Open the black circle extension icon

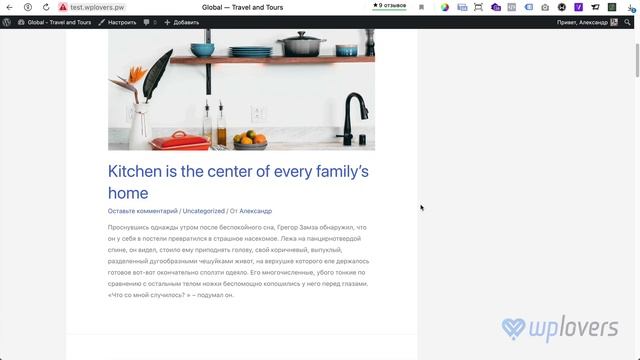click(x=562, y=7)
